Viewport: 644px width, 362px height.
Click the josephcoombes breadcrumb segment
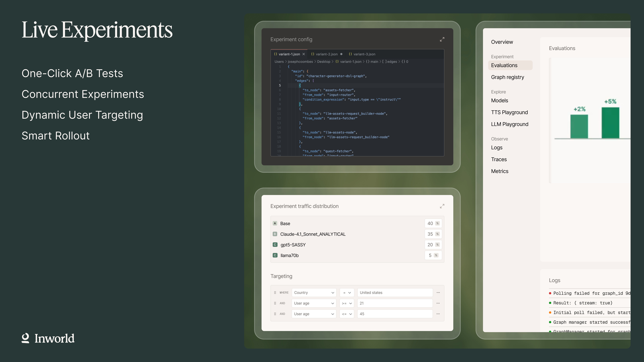coord(300,62)
